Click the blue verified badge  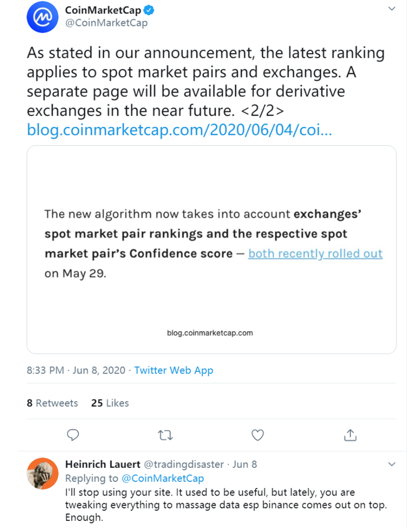click(x=149, y=10)
